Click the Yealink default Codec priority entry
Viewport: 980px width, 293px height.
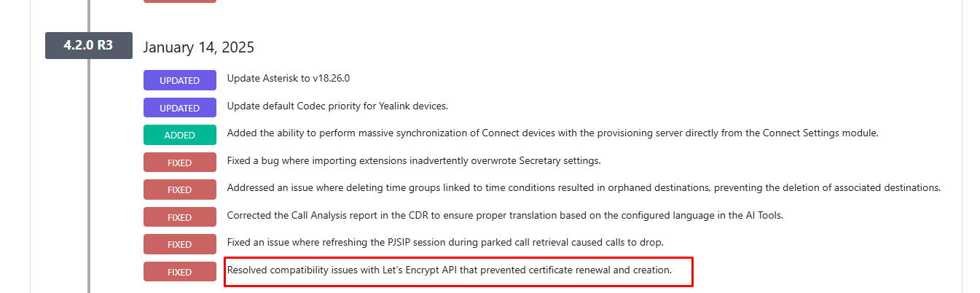[x=337, y=106]
